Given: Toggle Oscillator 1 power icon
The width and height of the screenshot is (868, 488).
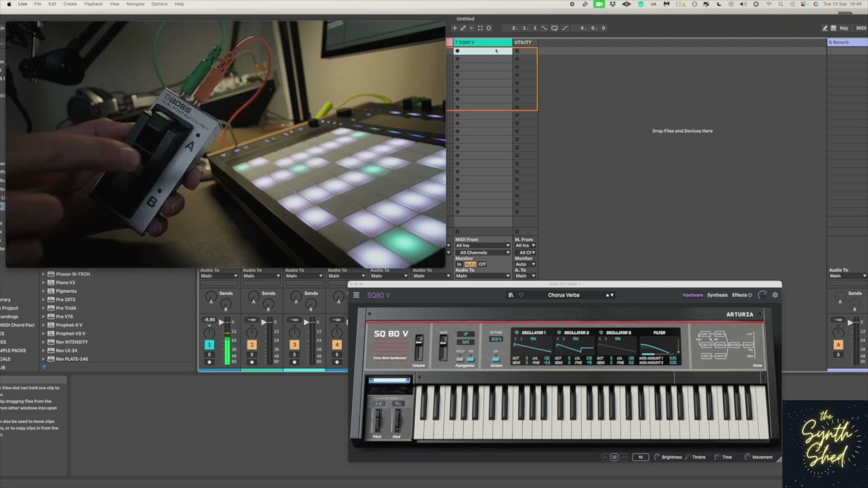Looking at the screenshot, I should (x=517, y=333).
